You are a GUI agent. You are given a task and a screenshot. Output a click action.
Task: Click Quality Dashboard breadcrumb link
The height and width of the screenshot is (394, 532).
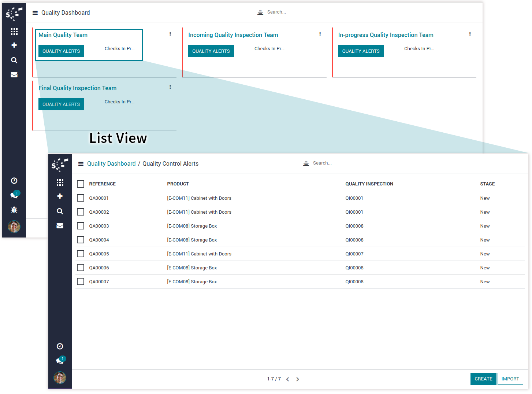click(x=111, y=164)
